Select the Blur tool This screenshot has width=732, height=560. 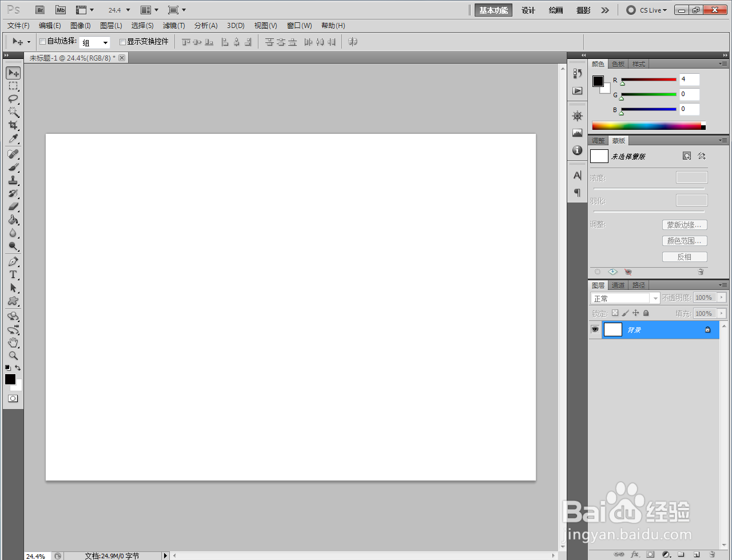click(x=13, y=233)
